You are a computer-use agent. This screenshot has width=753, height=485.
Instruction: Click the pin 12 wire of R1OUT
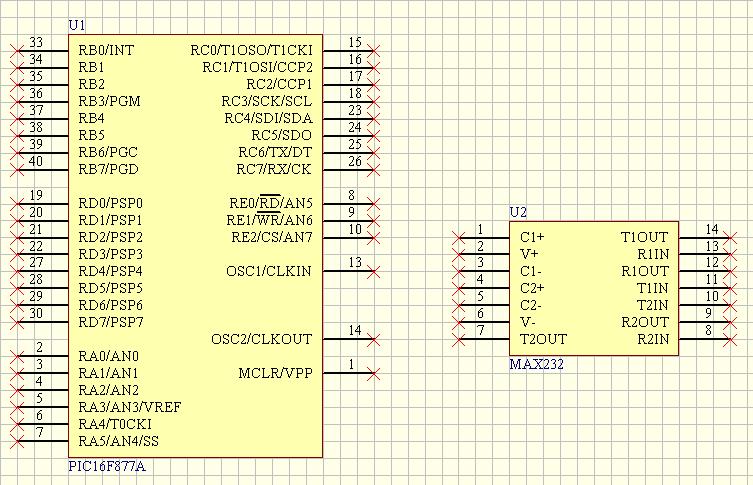coord(704,272)
